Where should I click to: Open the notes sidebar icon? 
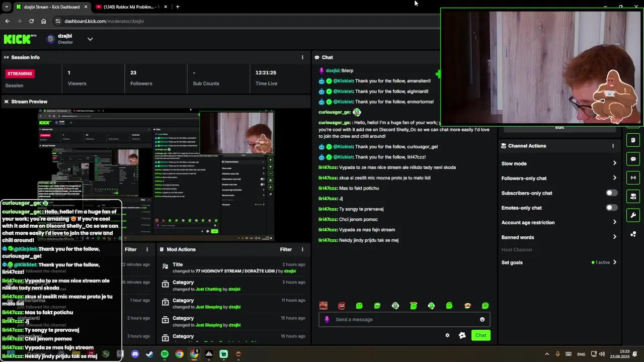click(633, 140)
